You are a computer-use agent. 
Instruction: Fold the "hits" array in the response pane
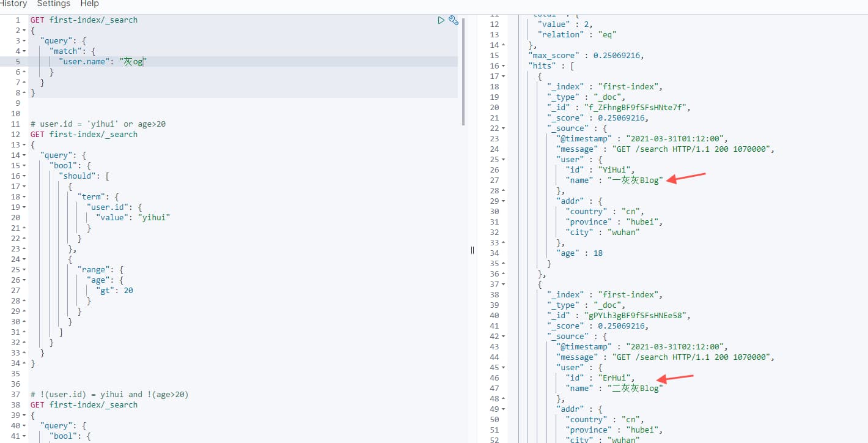click(x=503, y=66)
